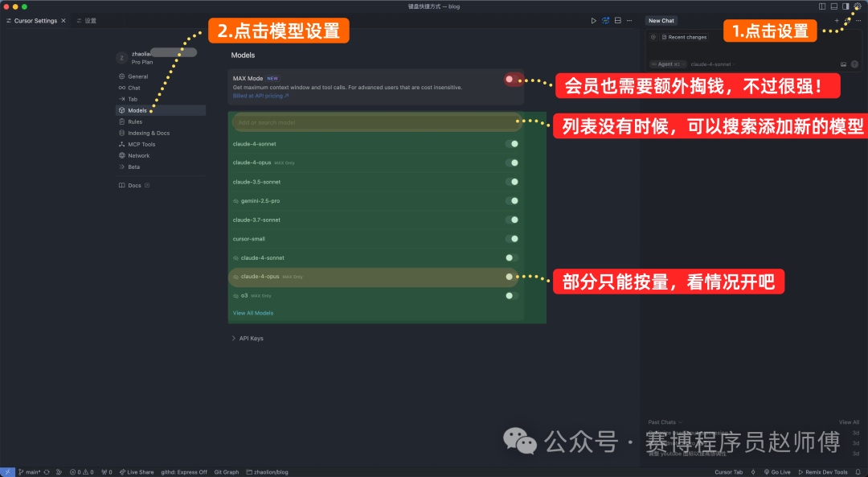Toggle the gemini-2.5-pro model switch
The height and width of the screenshot is (477, 868).
point(511,201)
